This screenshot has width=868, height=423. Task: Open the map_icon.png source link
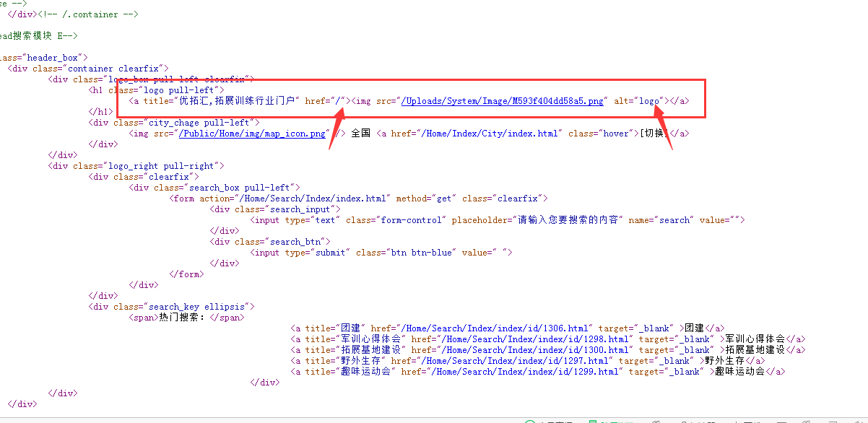tap(253, 134)
